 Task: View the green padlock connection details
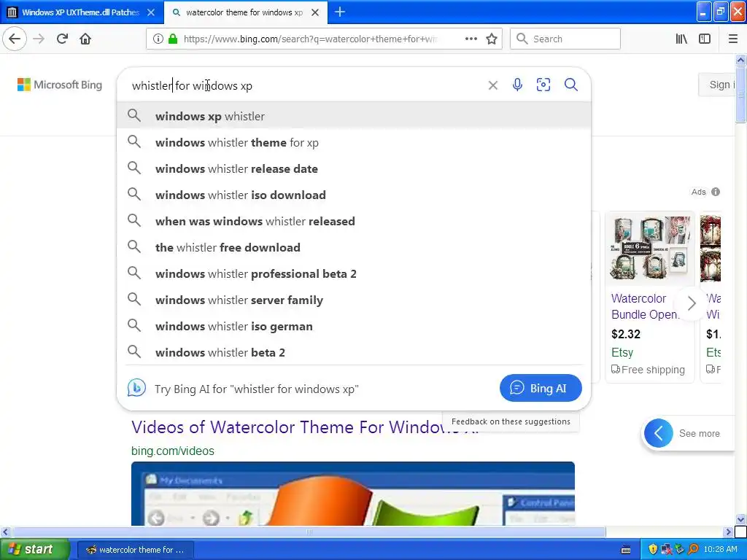coord(173,39)
